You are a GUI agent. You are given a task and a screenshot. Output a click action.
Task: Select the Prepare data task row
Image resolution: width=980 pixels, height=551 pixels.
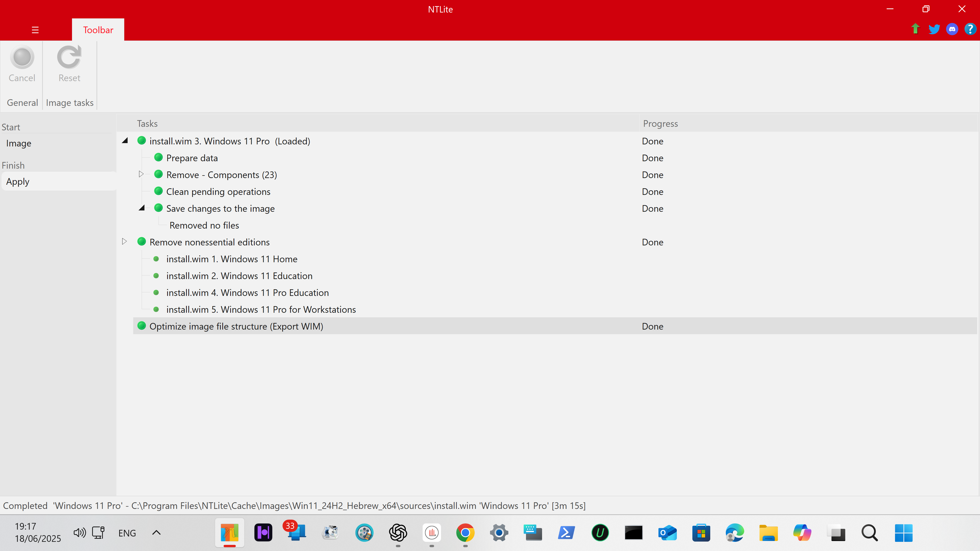192,158
